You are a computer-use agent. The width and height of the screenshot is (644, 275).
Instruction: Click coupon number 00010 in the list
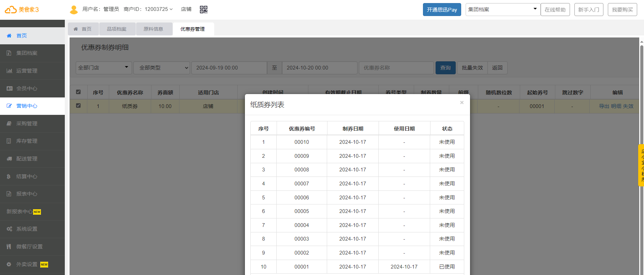(302, 142)
